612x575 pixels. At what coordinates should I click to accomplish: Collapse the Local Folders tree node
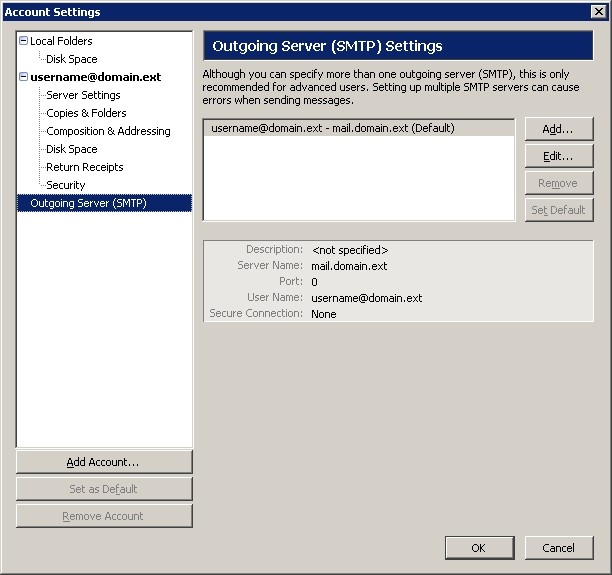click(x=23, y=41)
